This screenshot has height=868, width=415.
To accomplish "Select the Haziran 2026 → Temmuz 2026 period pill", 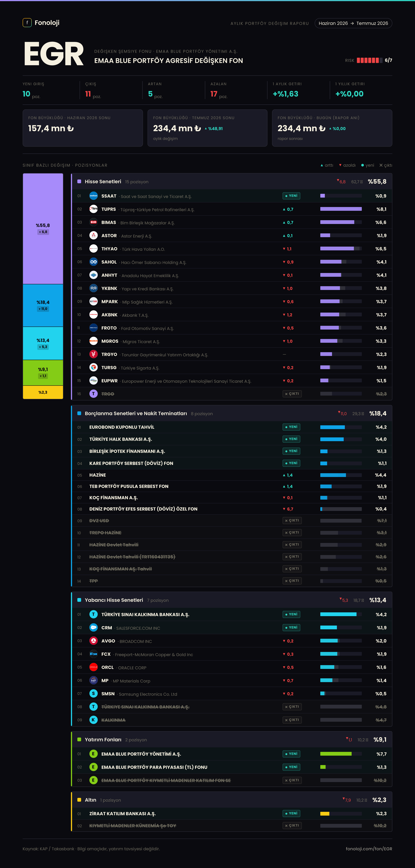I will [x=353, y=23].
